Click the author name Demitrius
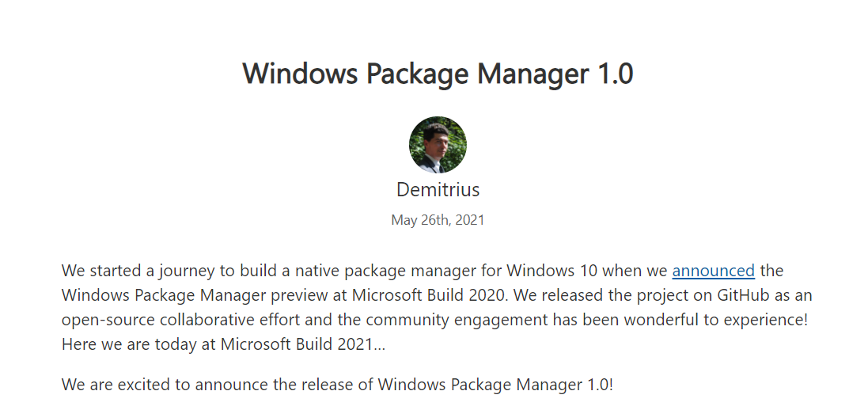This screenshot has width=868, height=410. [x=438, y=190]
